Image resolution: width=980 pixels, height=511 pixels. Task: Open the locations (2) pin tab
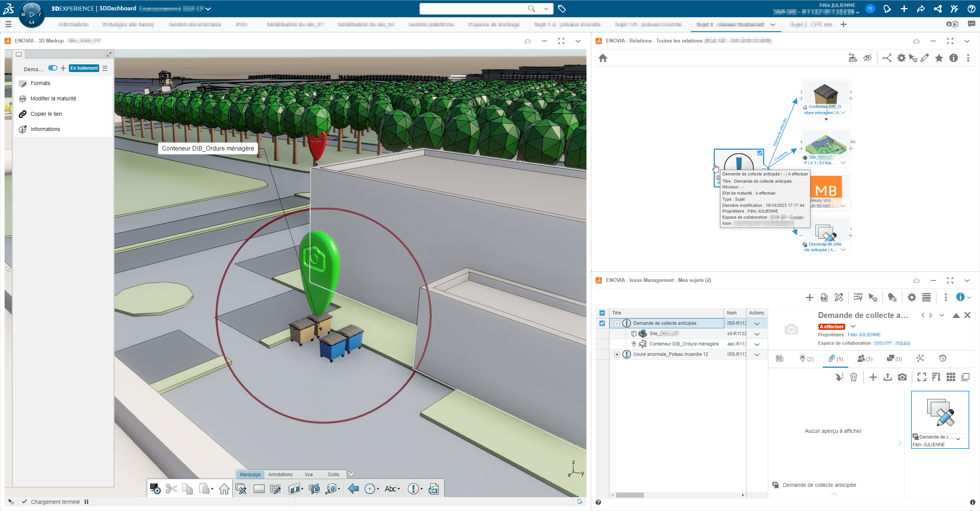pyautogui.click(x=807, y=359)
